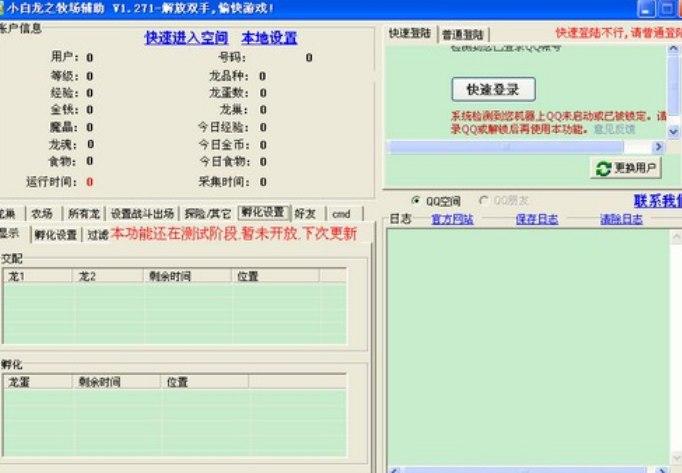Click 剩余时间 header in 孵化 table
The width and height of the screenshot is (682, 473).
pyautogui.click(x=117, y=382)
